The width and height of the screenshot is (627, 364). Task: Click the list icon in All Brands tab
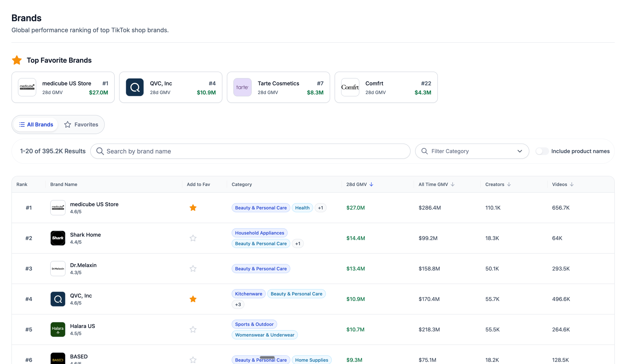(x=22, y=124)
